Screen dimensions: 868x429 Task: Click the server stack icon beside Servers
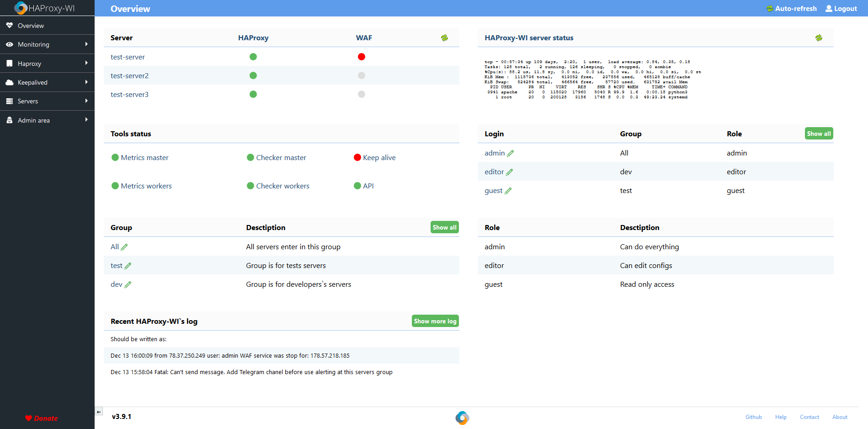(x=9, y=101)
